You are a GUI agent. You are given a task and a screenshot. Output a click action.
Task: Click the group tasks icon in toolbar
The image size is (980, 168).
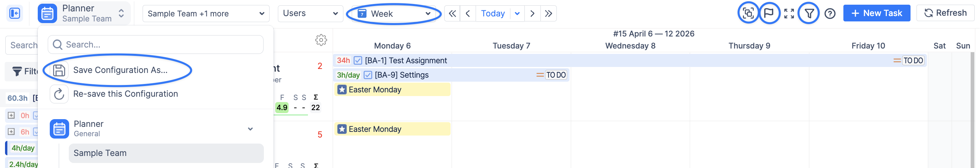[748, 13]
